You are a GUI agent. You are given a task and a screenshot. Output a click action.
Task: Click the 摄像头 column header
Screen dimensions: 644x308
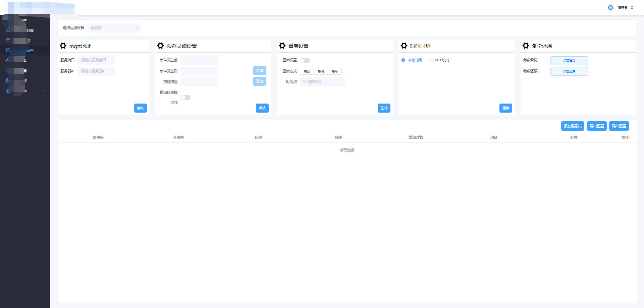pos(98,137)
